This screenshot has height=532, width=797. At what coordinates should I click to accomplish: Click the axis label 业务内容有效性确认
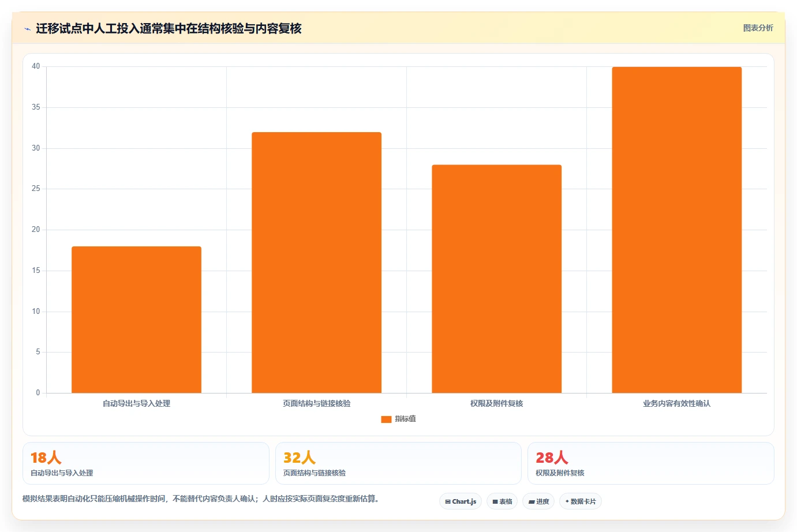coord(676,403)
